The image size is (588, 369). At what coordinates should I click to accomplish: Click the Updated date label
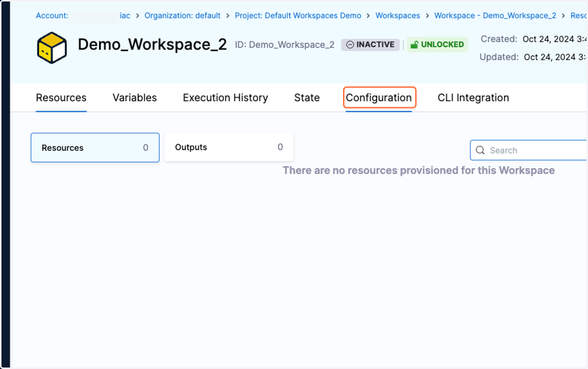tap(499, 57)
